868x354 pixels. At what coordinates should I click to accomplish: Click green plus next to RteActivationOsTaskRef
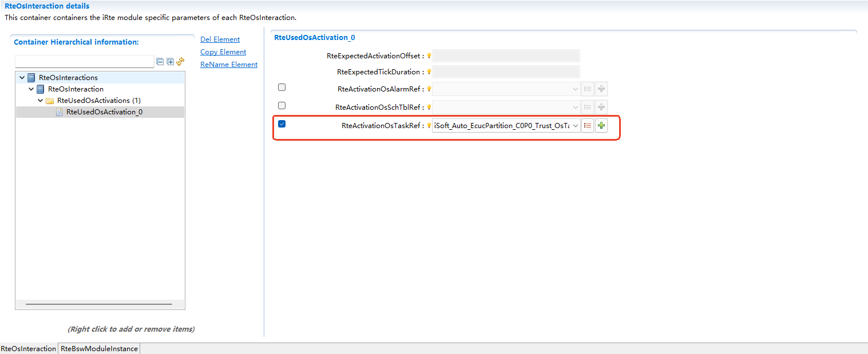click(601, 126)
